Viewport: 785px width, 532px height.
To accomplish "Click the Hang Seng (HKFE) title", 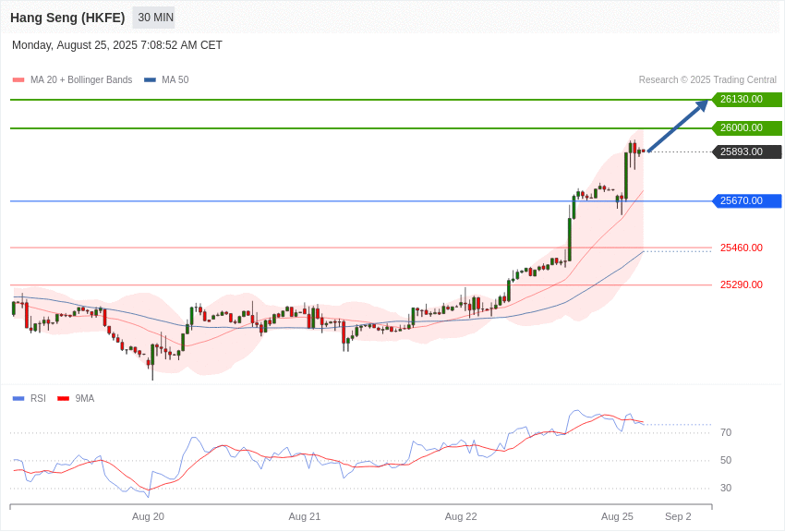I will click(x=67, y=18).
